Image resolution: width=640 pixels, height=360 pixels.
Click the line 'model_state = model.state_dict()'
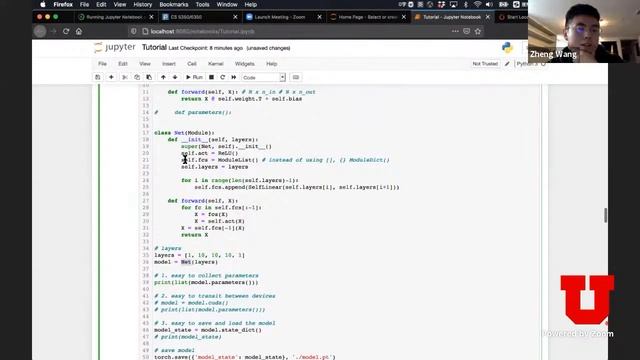(x=208, y=330)
